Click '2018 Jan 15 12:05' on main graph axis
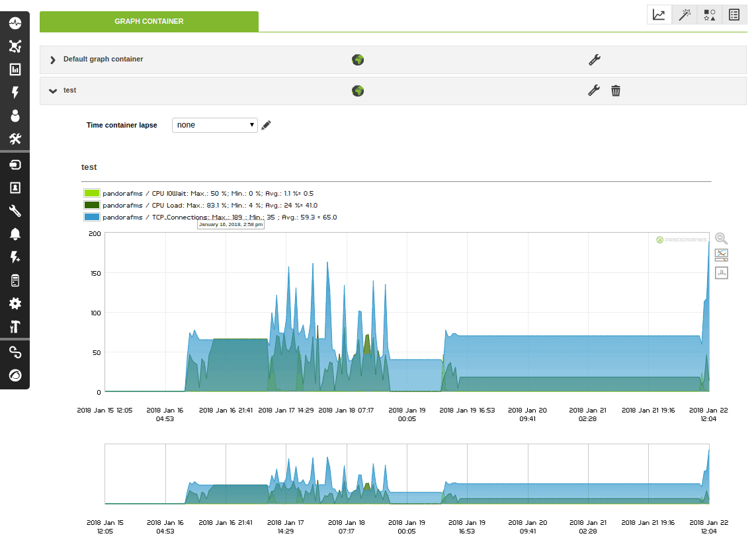This screenshot has height=552, width=756. click(105, 411)
